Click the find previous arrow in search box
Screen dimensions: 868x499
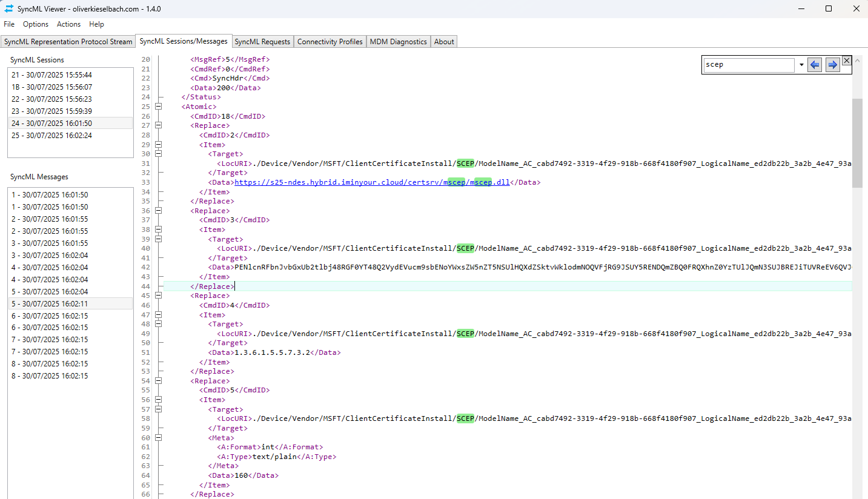coord(815,65)
